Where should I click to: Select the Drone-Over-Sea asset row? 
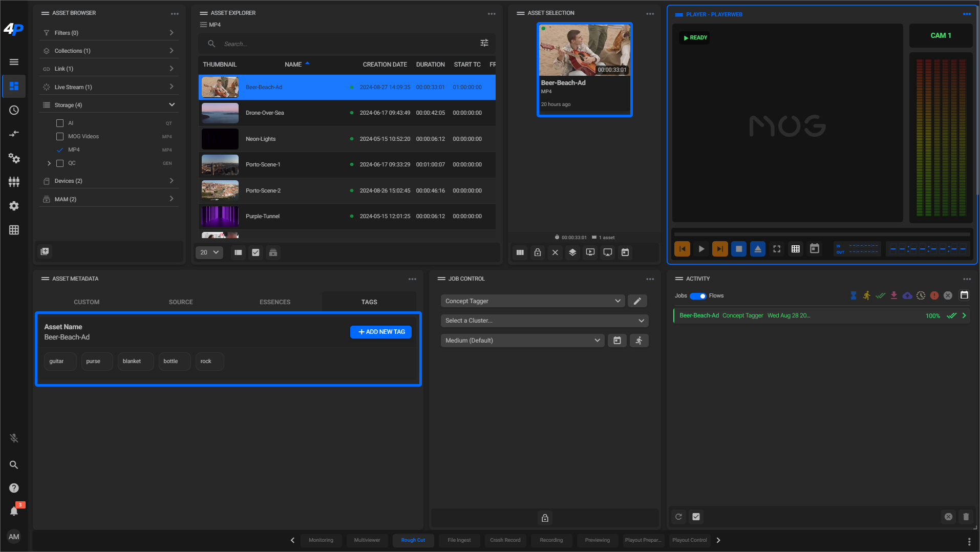click(347, 113)
